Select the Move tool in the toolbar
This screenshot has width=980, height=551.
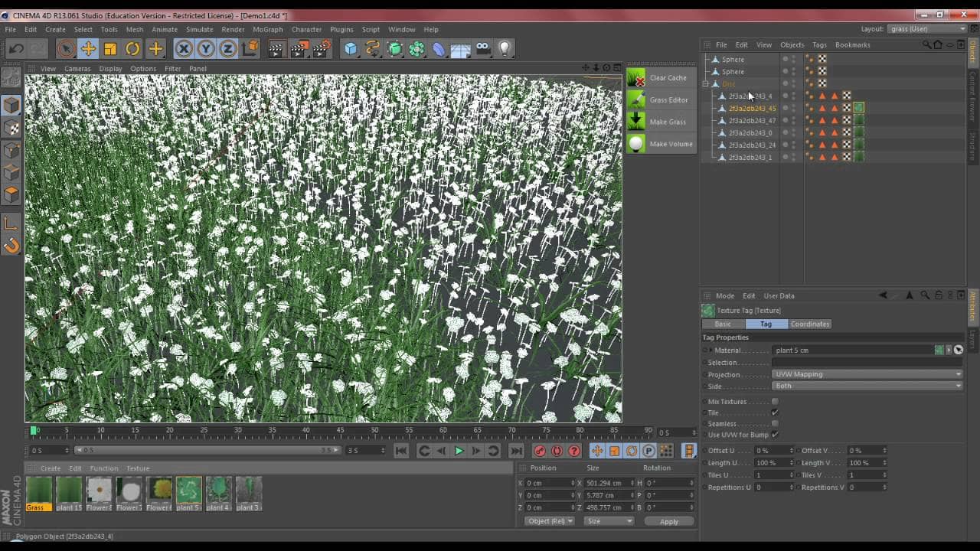[x=88, y=48]
